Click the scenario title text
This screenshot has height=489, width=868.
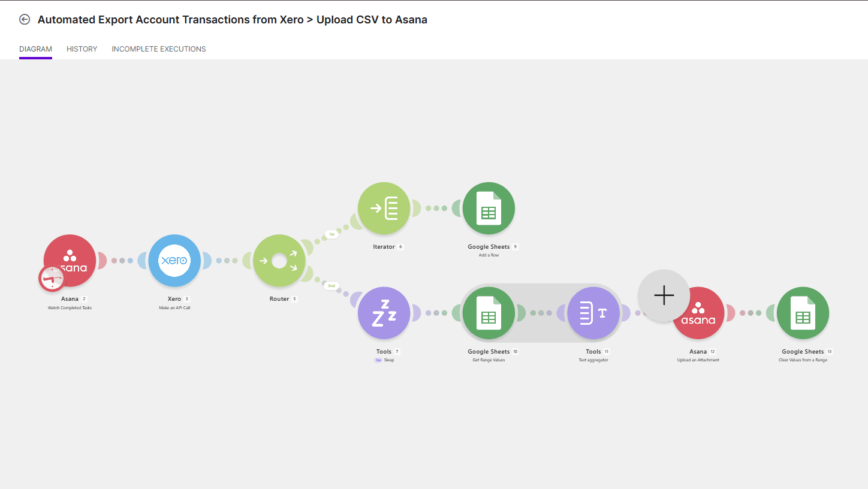tap(233, 19)
